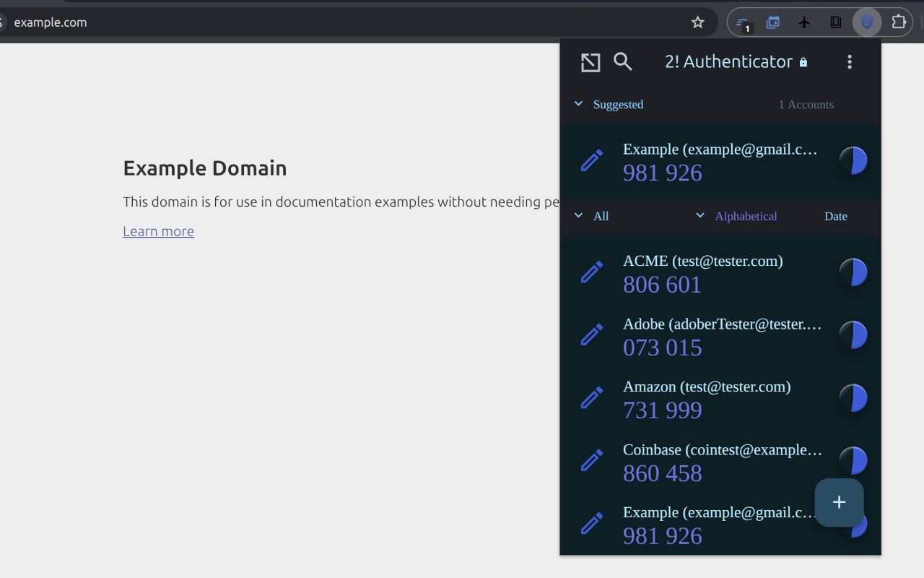Edit the Coinbase account entry

point(592,460)
